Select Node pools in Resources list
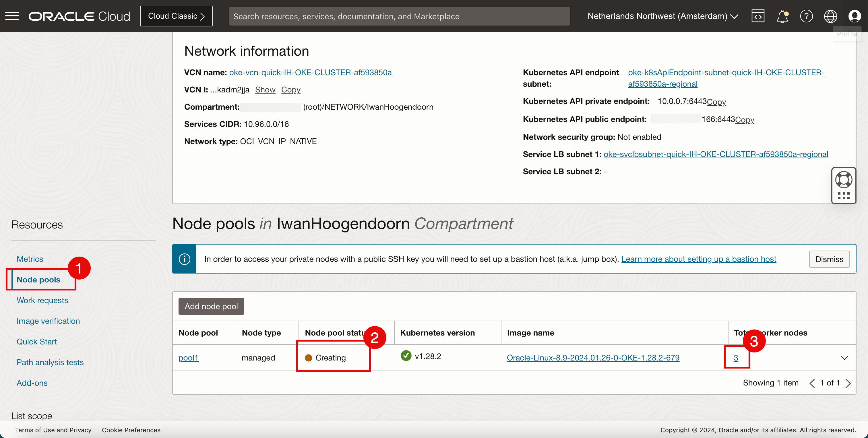868x438 pixels. [38, 279]
